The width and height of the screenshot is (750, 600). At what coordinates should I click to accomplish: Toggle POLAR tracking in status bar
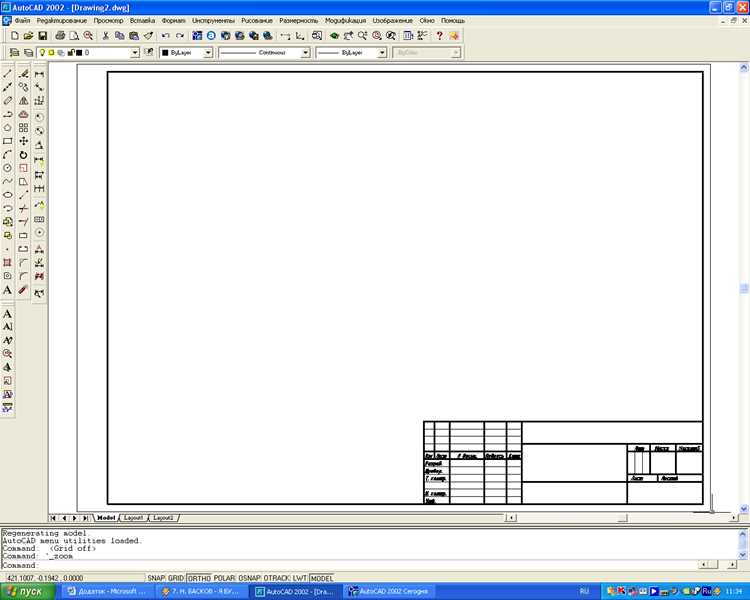coord(225,578)
